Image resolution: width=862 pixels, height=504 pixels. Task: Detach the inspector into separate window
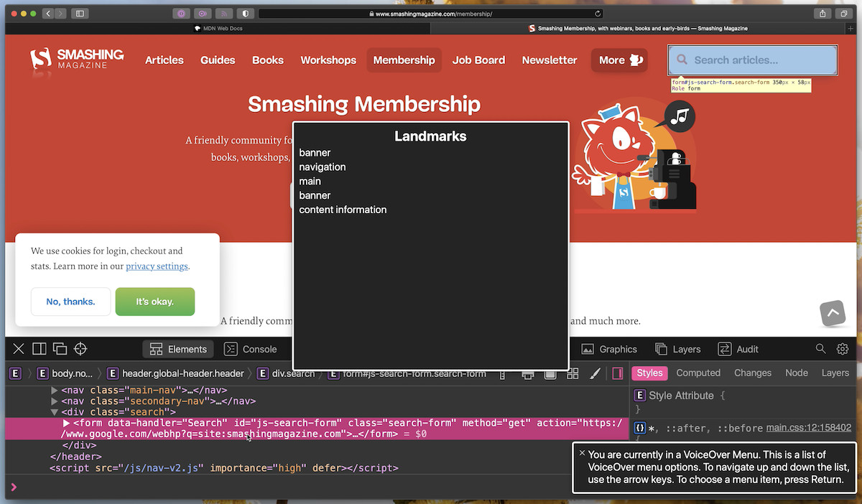[x=60, y=349]
